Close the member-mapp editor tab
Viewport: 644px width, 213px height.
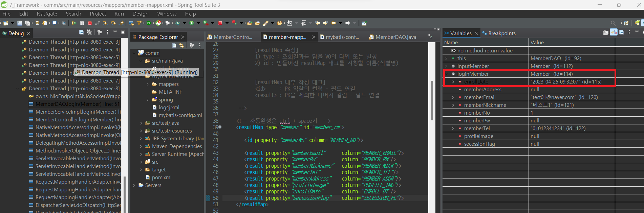(x=314, y=37)
